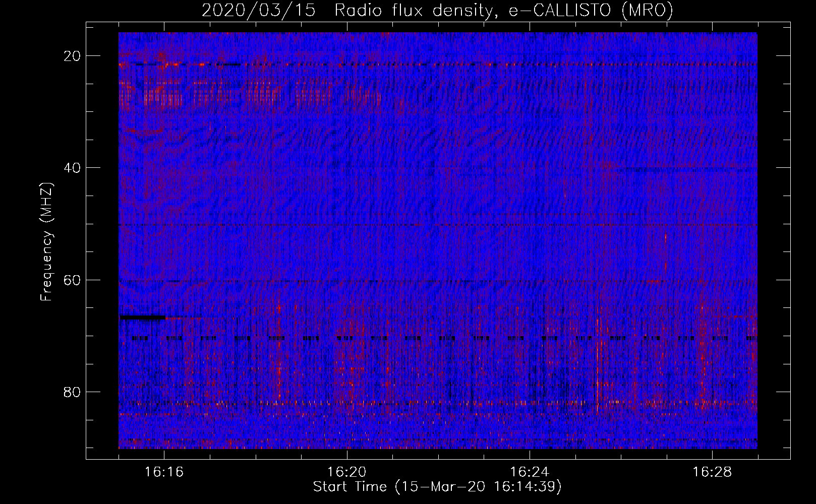Click the frequency tick label 60
The image size is (816, 504).
tap(73, 280)
